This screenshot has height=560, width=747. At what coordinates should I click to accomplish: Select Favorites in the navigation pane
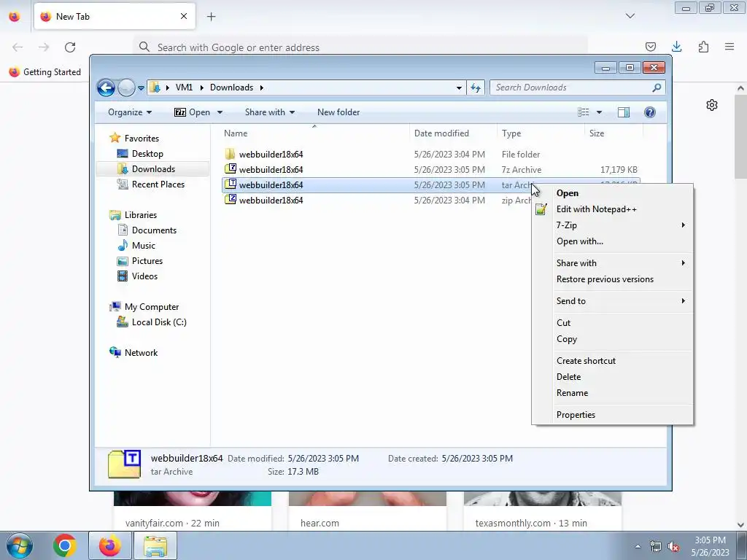(142, 139)
